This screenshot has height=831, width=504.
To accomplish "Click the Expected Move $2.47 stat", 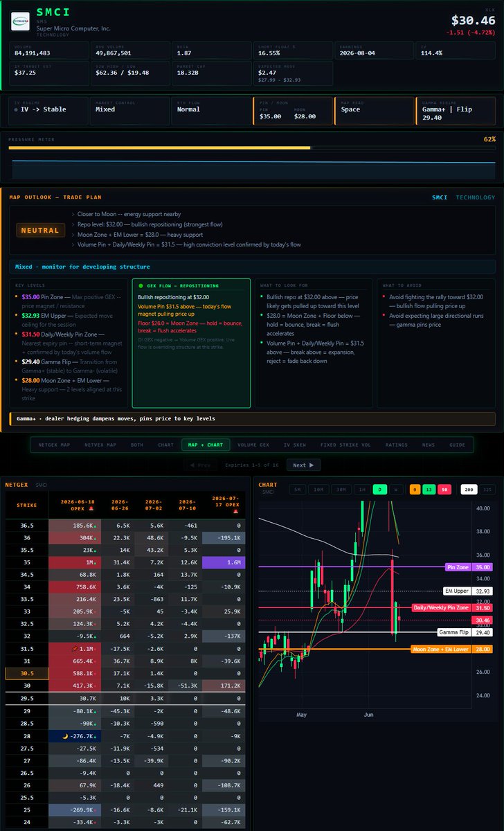I will (x=291, y=73).
